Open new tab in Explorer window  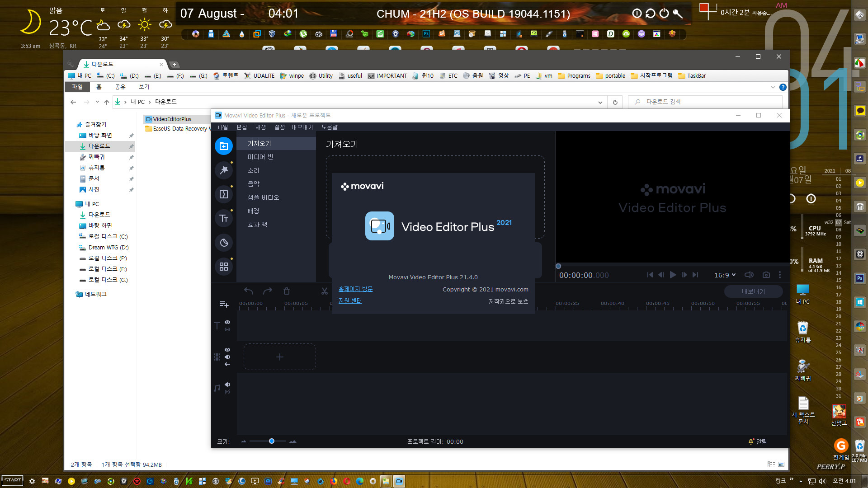click(x=175, y=65)
